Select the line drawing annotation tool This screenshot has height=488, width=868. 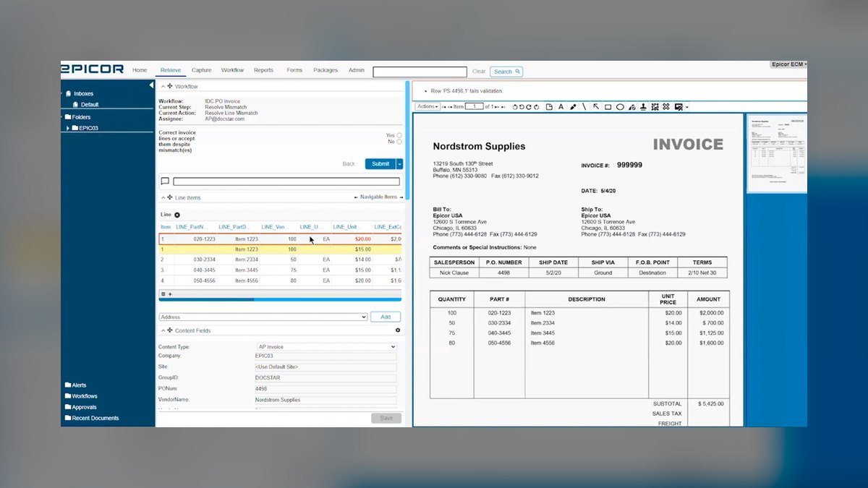584,107
